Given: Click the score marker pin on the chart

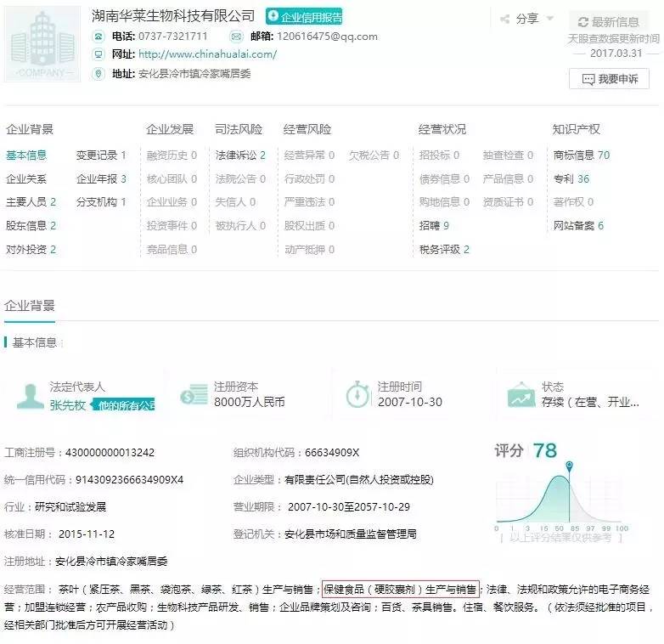Looking at the screenshot, I should tap(570, 466).
